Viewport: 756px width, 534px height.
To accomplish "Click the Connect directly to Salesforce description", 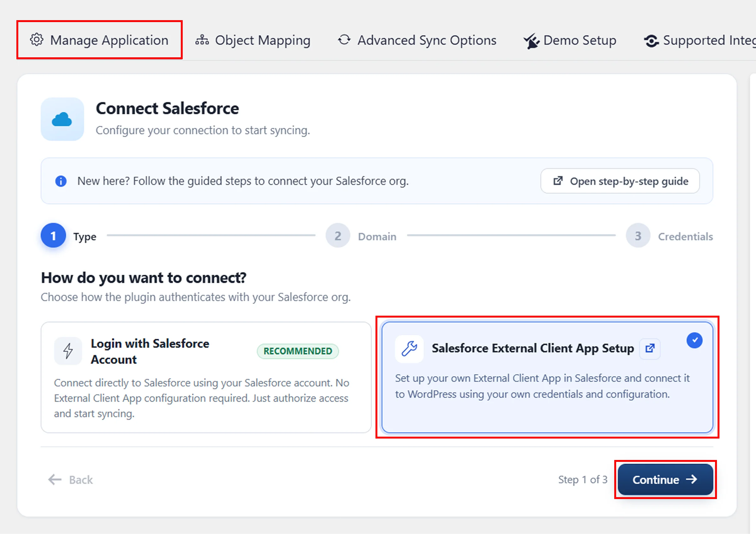I will (x=202, y=398).
